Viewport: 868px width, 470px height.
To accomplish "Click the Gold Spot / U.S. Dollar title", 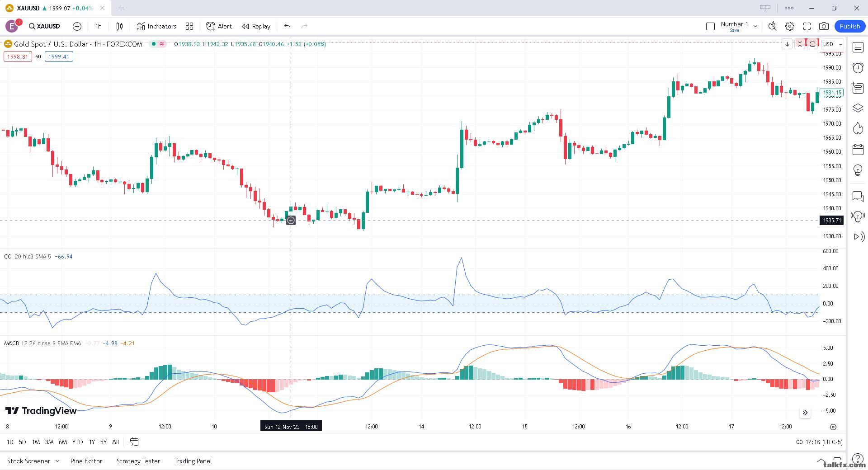I will pos(51,44).
